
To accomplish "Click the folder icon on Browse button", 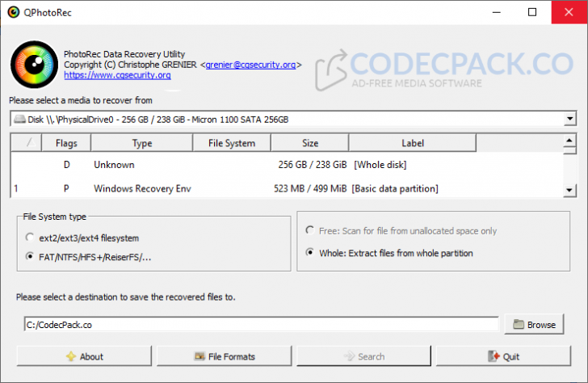I will 519,325.
